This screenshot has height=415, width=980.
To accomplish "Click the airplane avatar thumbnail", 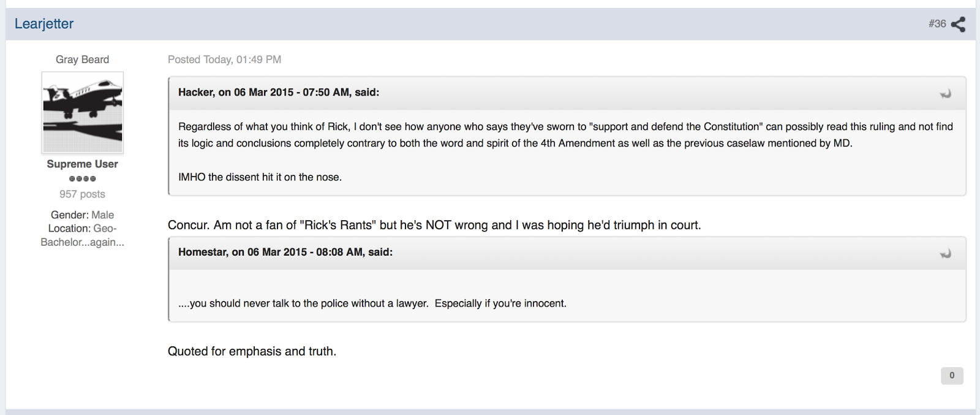I will (83, 113).
